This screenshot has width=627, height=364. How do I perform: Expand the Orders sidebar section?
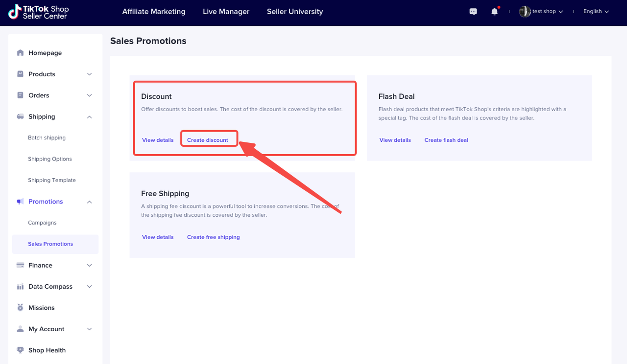(x=89, y=95)
